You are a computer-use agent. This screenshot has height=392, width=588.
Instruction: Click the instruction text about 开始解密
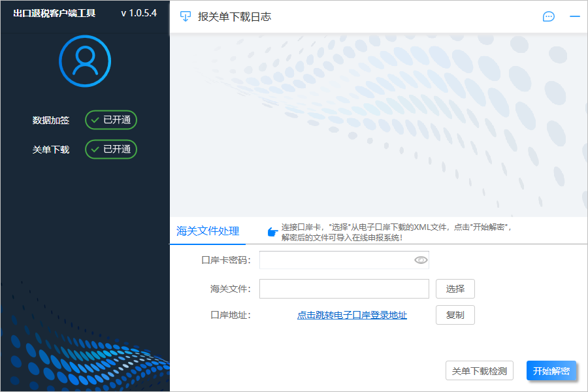click(397, 232)
